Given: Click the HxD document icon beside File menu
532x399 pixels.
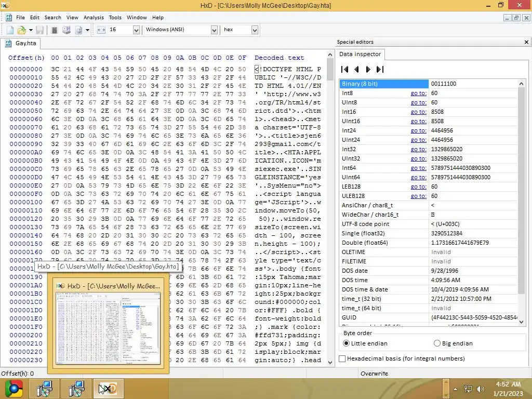Looking at the screenshot, I should [9, 18].
